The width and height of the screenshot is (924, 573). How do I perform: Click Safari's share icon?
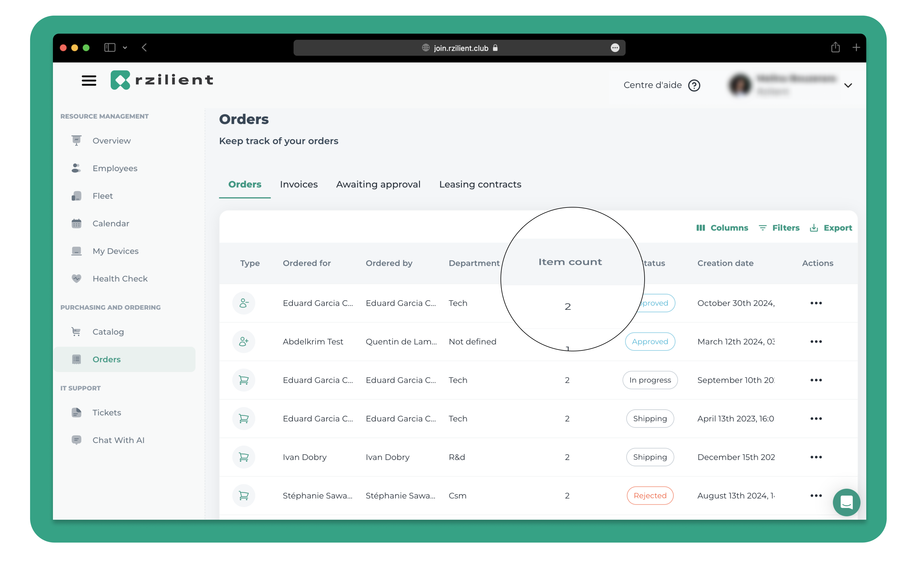(835, 48)
